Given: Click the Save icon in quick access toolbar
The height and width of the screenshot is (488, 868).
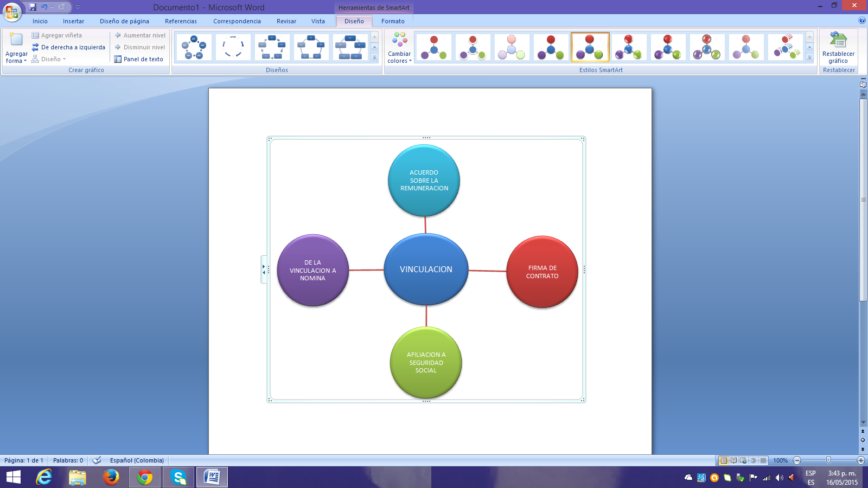Looking at the screenshot, I should (x=33, y=7).
